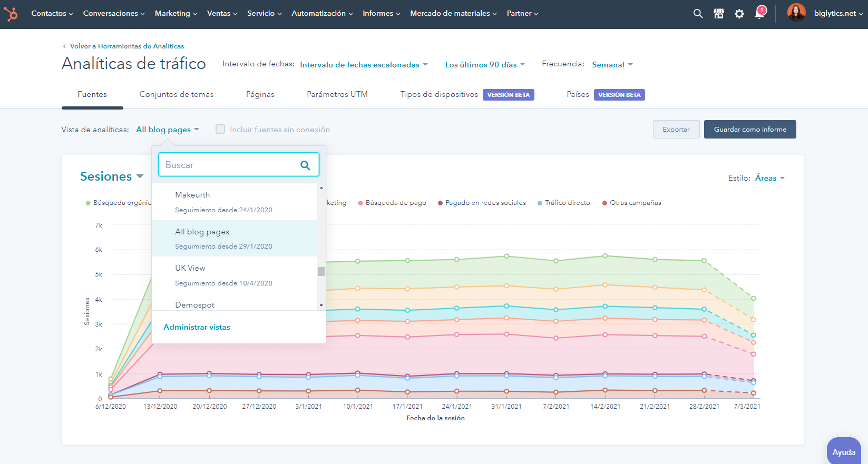Open Los últimos 90 días dropdown
The image size is (868, 464).
point(485,65)
